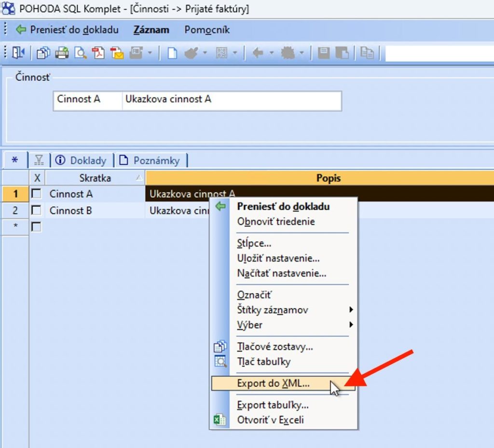
Task: Open Tlačové zostavy... from the context menu
Action: 283,347
